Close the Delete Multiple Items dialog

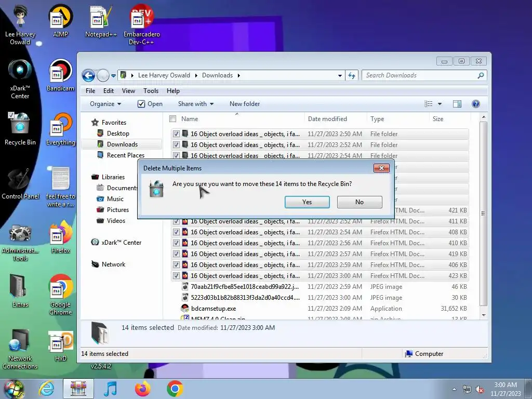[381, 168]
